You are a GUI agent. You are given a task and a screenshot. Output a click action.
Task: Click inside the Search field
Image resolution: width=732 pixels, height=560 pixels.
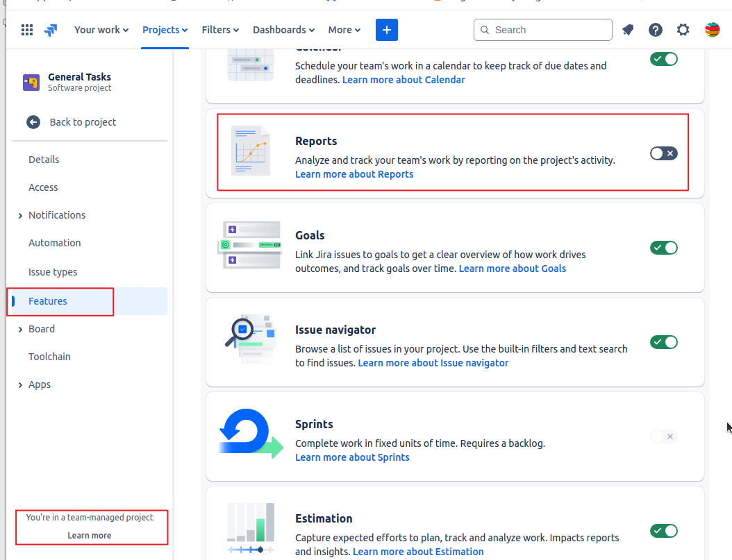[x=542, y=30]
